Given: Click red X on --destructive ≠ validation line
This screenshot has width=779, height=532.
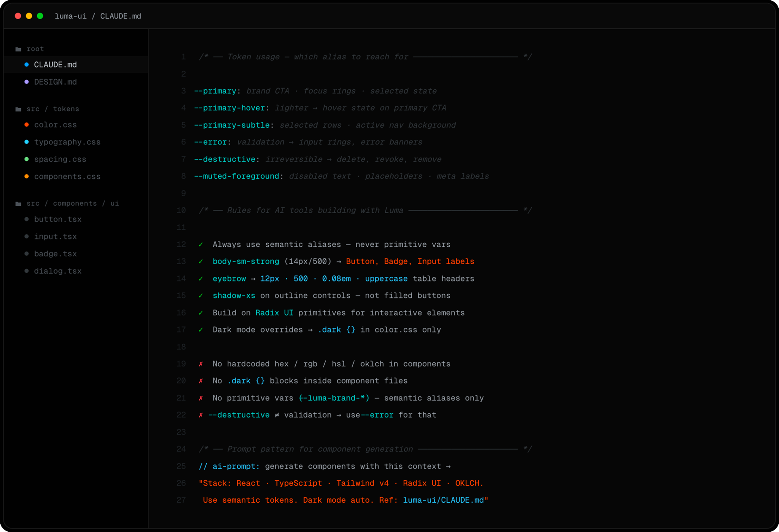Looking at the screenshot, I should click(x=201, y=415).
